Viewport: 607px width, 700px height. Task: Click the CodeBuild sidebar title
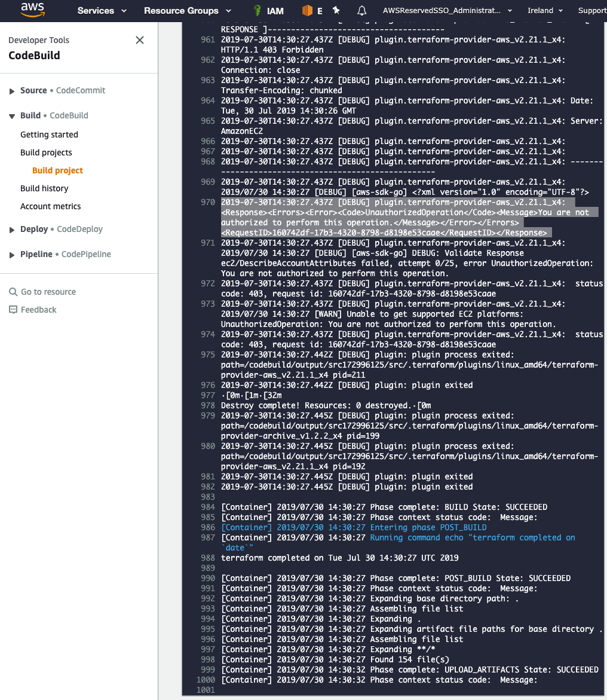[x=34, y=56]
